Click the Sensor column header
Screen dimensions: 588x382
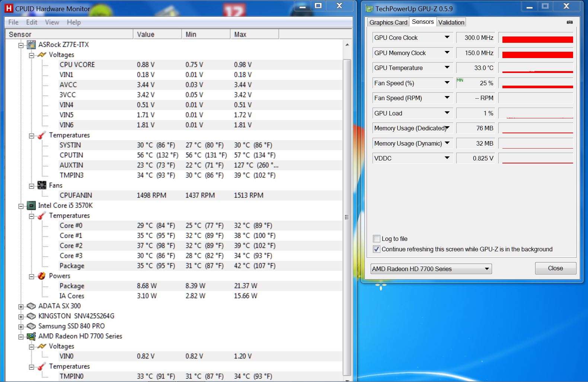coord(69,34)
